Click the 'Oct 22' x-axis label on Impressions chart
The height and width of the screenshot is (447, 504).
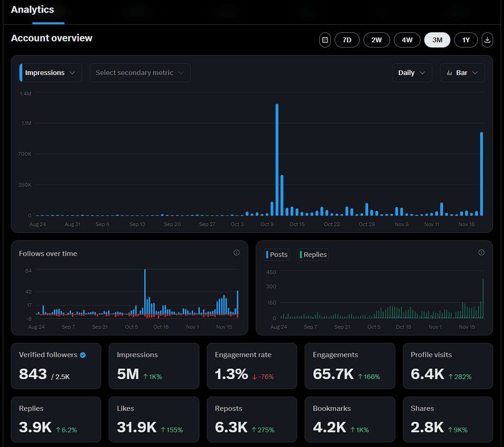click(332, 224)
